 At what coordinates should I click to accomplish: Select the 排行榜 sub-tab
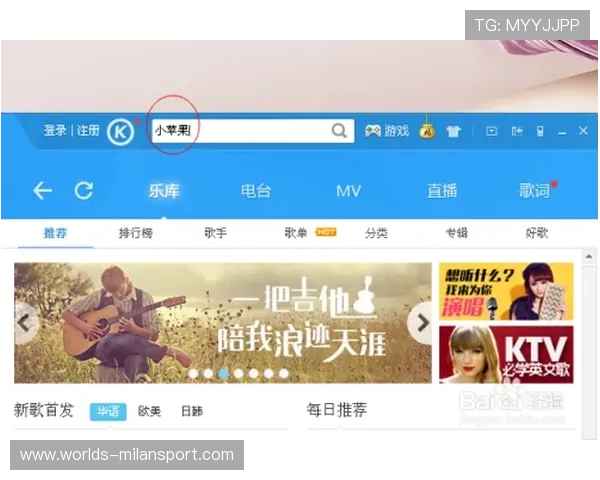tap(136, 233)
